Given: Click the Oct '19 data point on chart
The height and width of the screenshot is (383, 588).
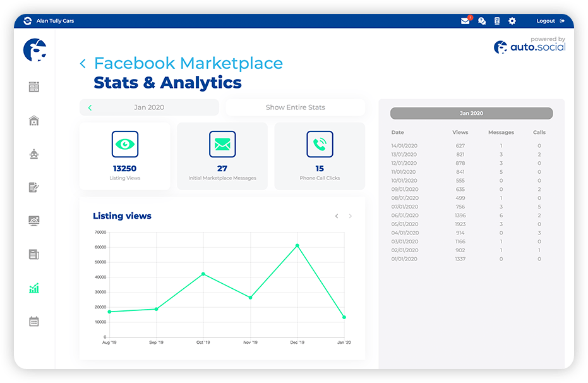Looking at the screenshot, I should coord(203,274).
